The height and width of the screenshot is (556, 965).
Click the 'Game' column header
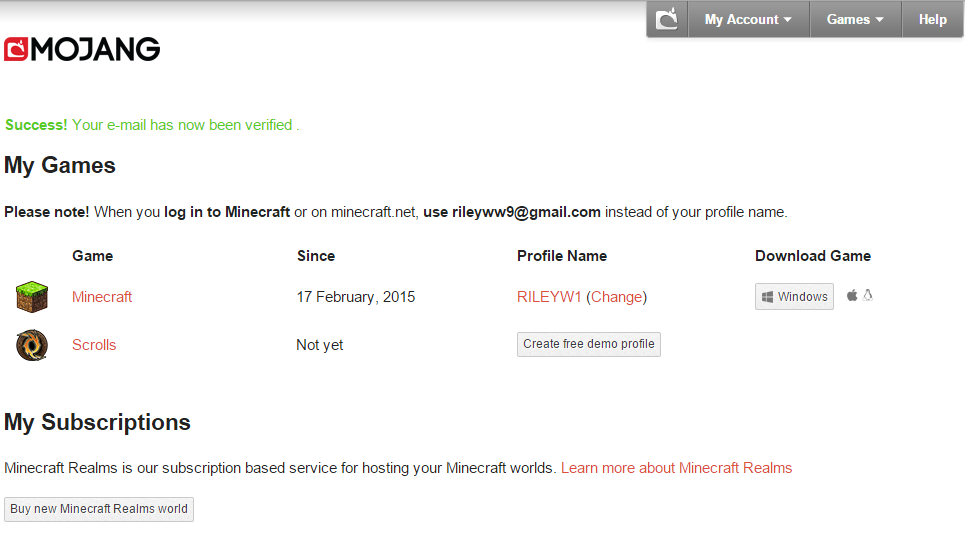[x=92, y=256]
